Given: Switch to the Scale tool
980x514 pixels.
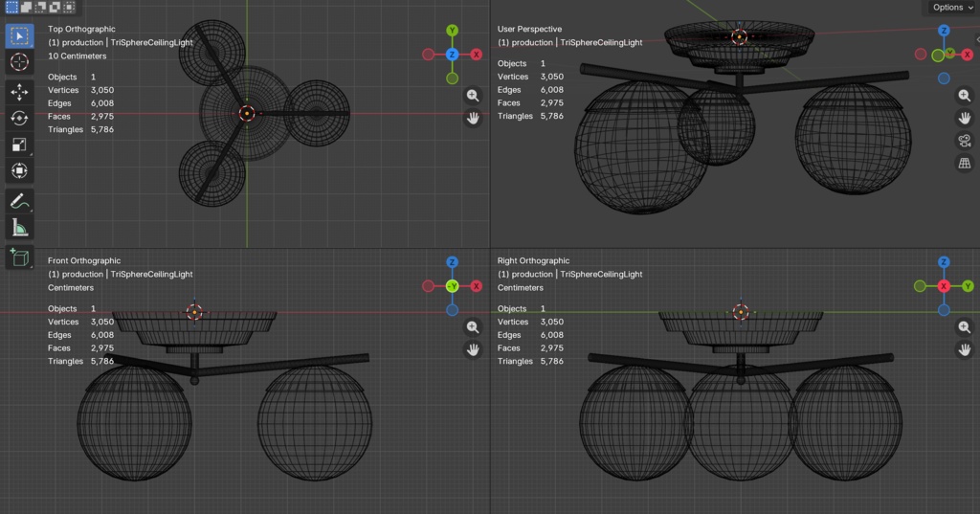Looking at the screenshot, I should [x=19, y=145].
